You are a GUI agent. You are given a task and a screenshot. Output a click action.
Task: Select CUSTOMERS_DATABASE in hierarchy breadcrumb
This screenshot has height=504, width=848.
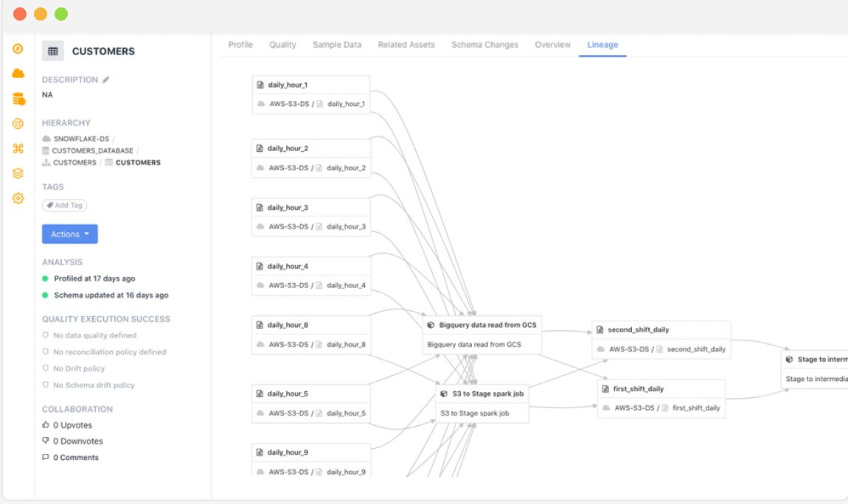[x=92, y=150]
